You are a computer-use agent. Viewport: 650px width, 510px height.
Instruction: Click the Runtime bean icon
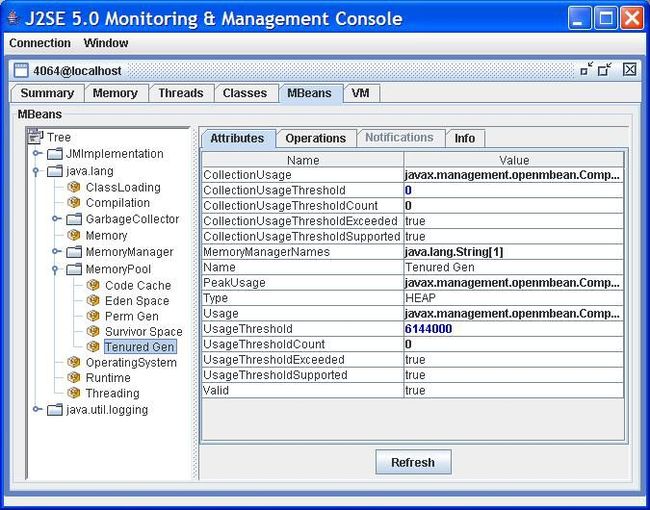click(74, 377)
